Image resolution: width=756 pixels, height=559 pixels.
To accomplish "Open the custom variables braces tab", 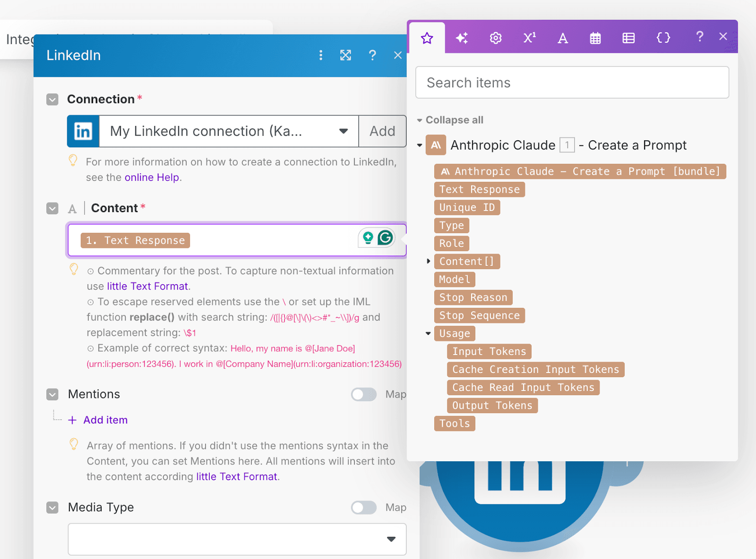I will tap(663, 38).
